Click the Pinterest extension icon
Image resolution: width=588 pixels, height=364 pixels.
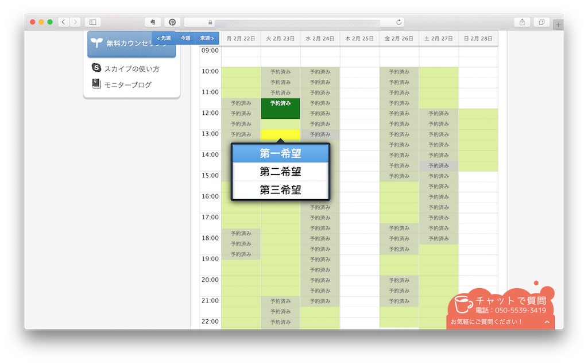pyautogui.click(x=172, y=22)
